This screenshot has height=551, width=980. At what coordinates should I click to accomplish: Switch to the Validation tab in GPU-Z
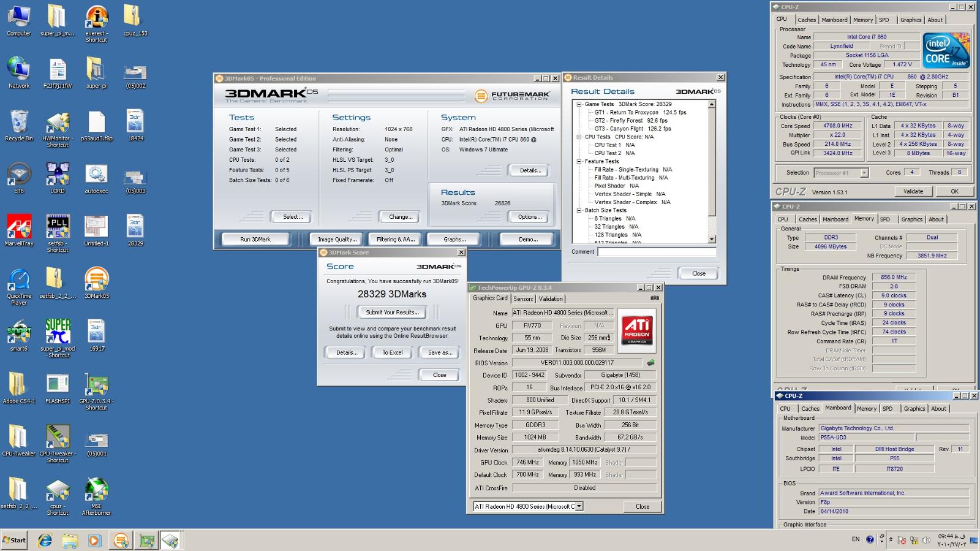tap(551, 298)
